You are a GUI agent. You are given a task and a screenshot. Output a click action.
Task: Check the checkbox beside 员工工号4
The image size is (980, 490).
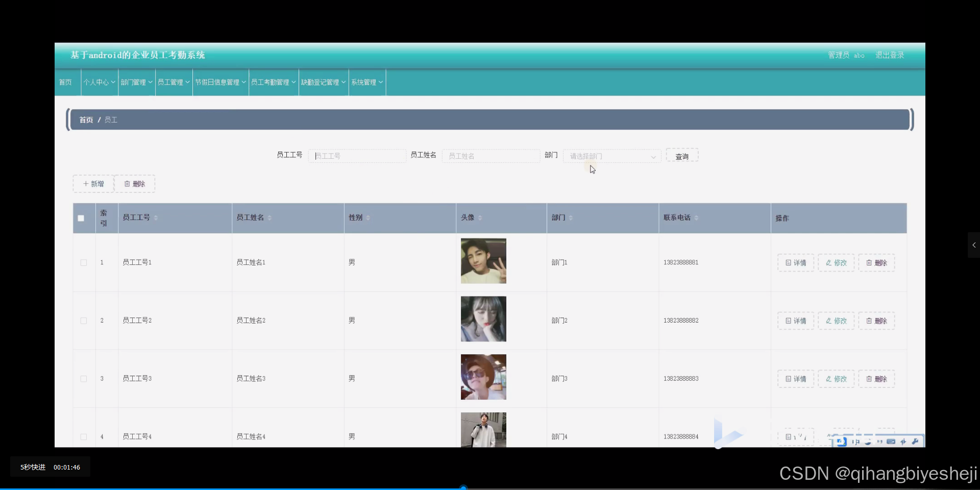pos(83,437)
